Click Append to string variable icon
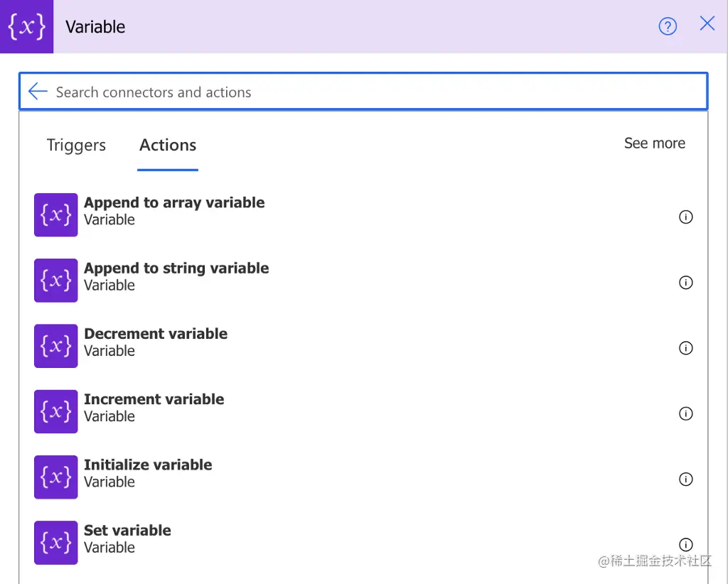The width and height of the screenshot is (728, 584). point(55,280)
